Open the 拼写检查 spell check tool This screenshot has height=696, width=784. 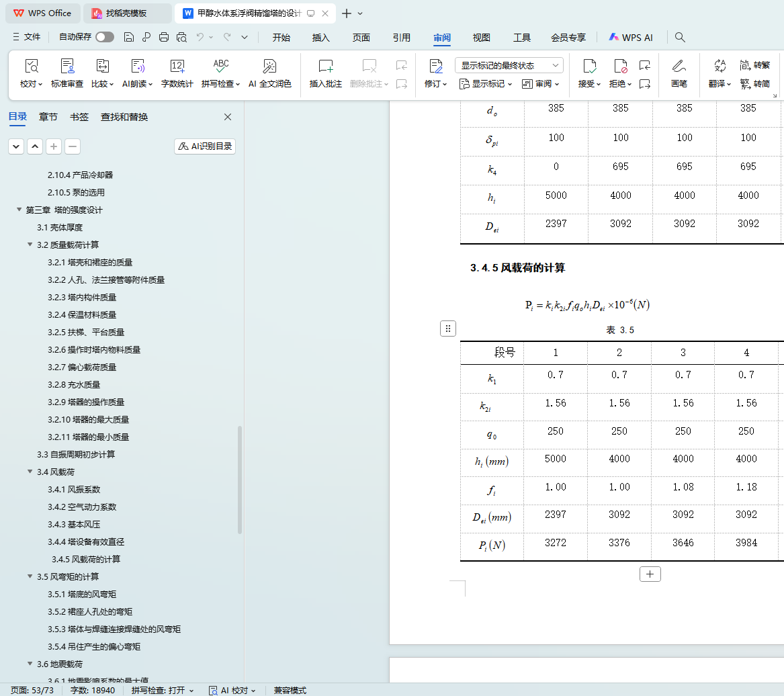pyautogui.click(x=220, y=66)
